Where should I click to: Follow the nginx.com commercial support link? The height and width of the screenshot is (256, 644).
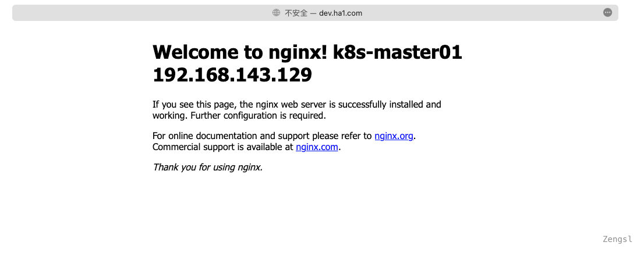coord(317,147)
